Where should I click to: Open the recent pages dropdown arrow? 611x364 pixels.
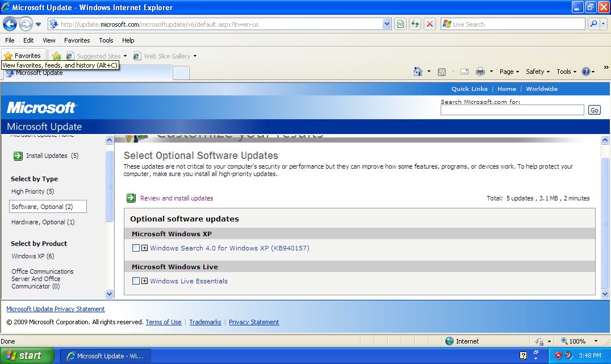tap(38, 24)
